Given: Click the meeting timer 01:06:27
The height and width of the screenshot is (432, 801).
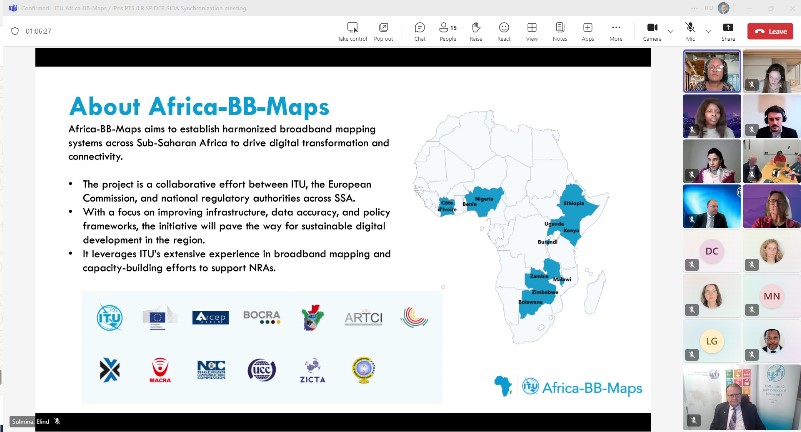Looking at the screenshot, I should (38, 31).
